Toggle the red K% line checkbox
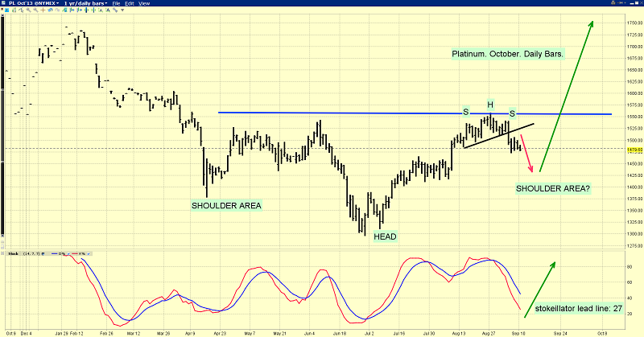 click(89, 253)
